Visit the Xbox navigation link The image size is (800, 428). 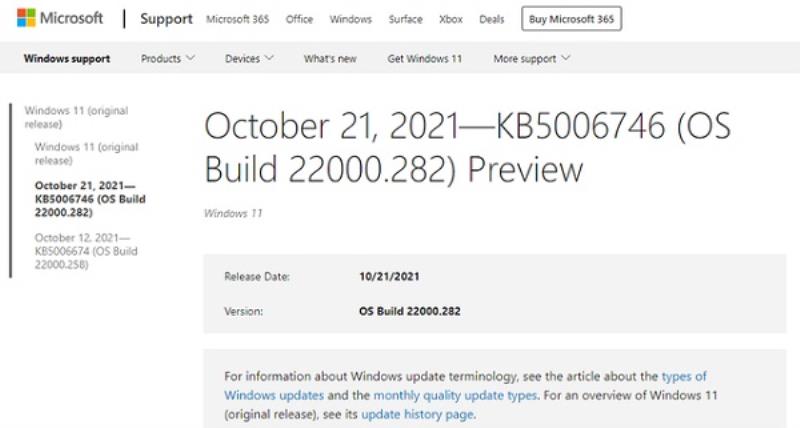point(451,19)
